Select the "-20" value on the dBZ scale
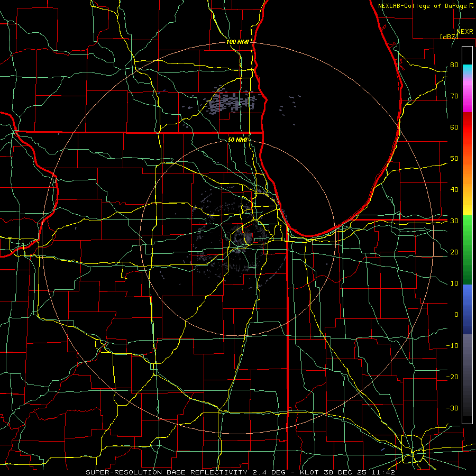The height and width of the screenshot is (476, 476). tap(452, 377)
